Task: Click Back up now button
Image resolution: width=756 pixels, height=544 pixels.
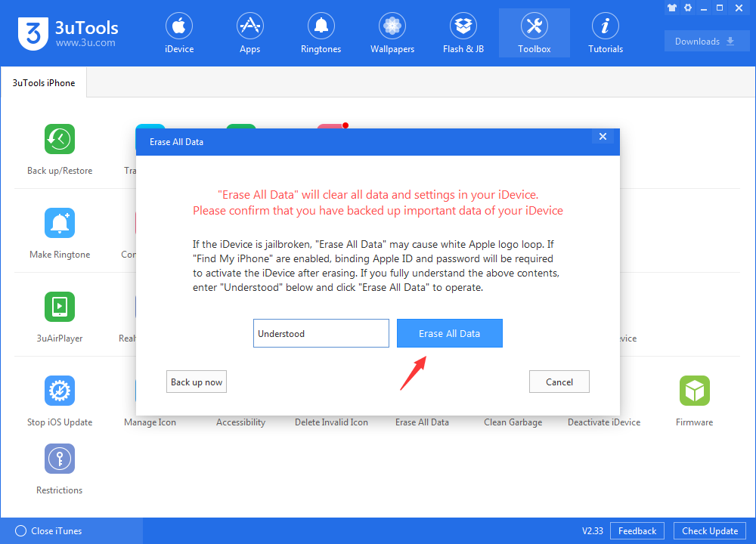Action: point(197,382)
